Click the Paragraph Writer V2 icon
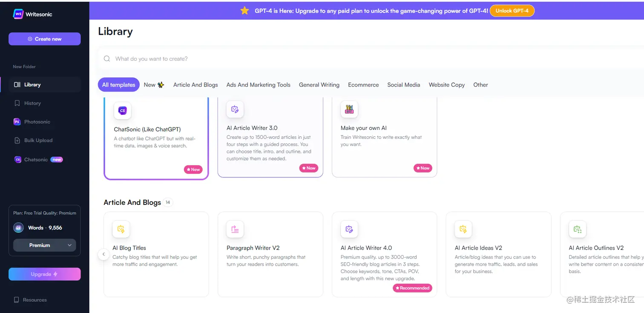This screenshot has height=313, width=644. [235, 229]
